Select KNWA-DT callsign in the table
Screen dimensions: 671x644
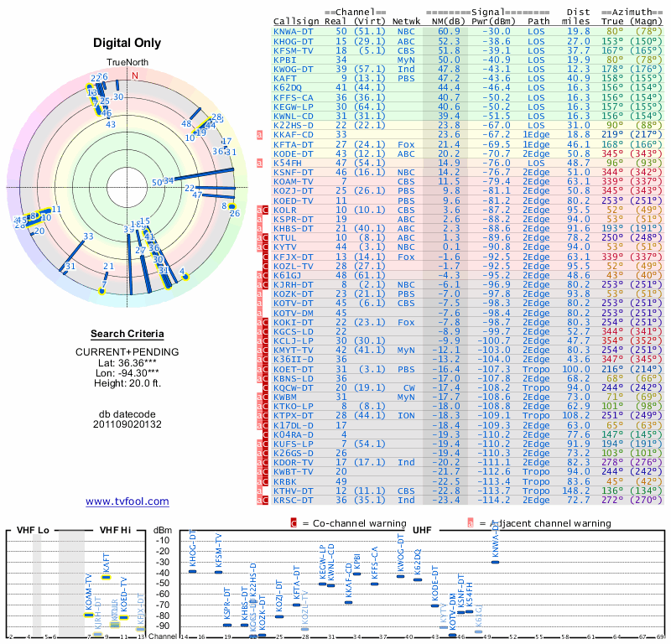tap(293, 32)
